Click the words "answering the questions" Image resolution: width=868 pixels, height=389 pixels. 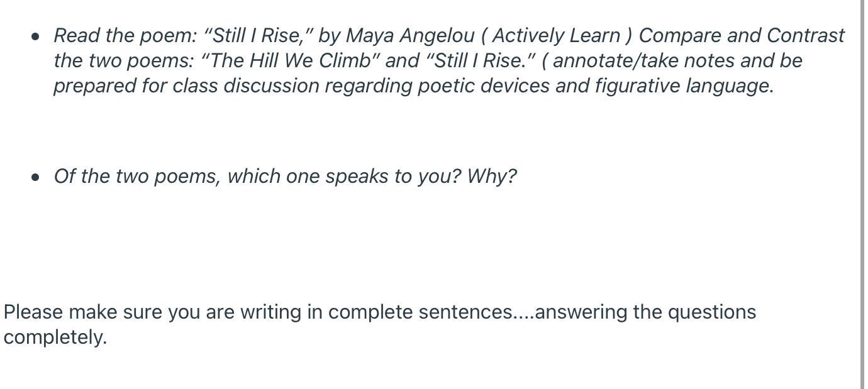[645, 312]
